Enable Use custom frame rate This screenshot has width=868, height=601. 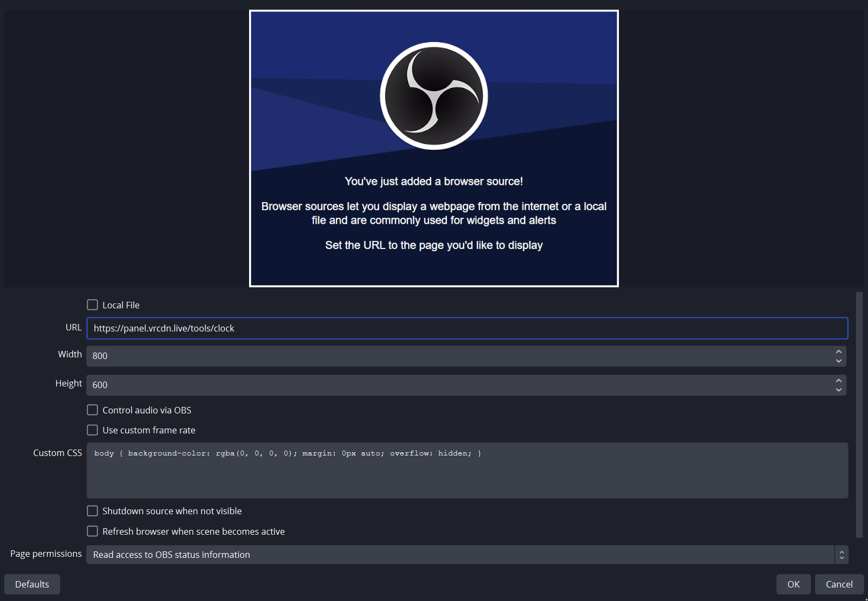(x=93, y=430)
